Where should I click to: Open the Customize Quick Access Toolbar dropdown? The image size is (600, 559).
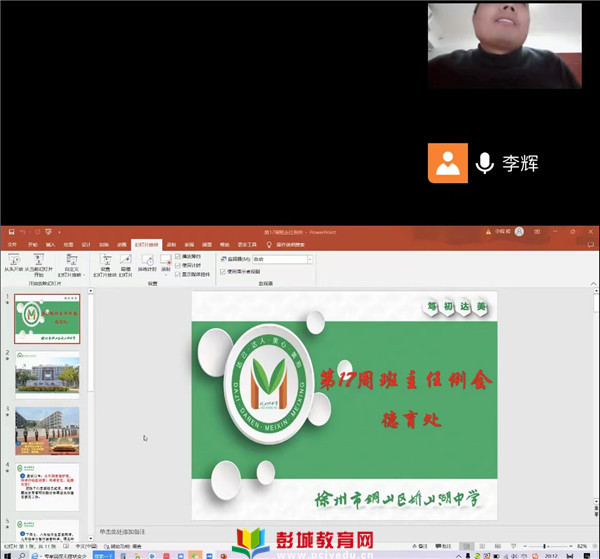coord(59,232)
